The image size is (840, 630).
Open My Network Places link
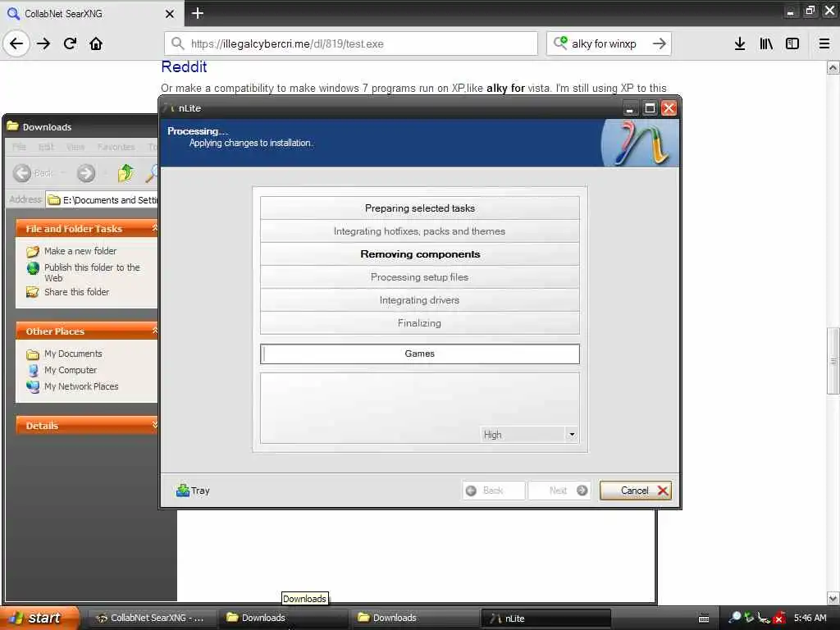point(81,386)
